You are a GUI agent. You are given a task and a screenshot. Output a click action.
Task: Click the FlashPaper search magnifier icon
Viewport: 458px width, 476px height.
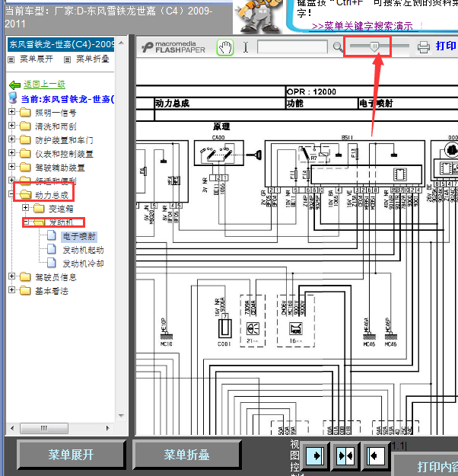coord(338,47)
